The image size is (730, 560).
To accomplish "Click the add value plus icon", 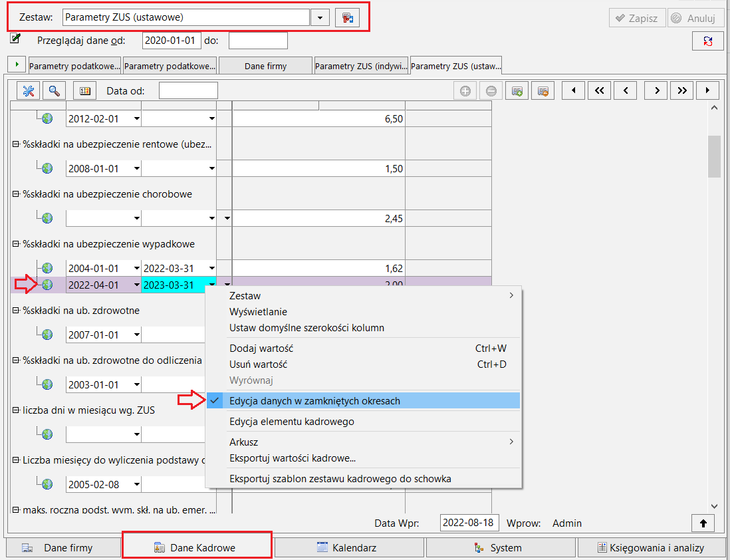I will [x=465, y=91].
